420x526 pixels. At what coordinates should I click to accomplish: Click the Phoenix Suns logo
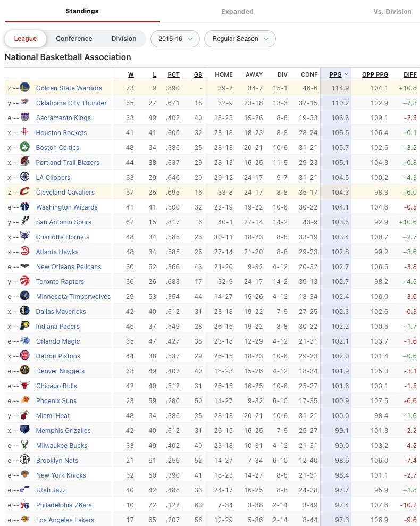(x=24, y=400)
